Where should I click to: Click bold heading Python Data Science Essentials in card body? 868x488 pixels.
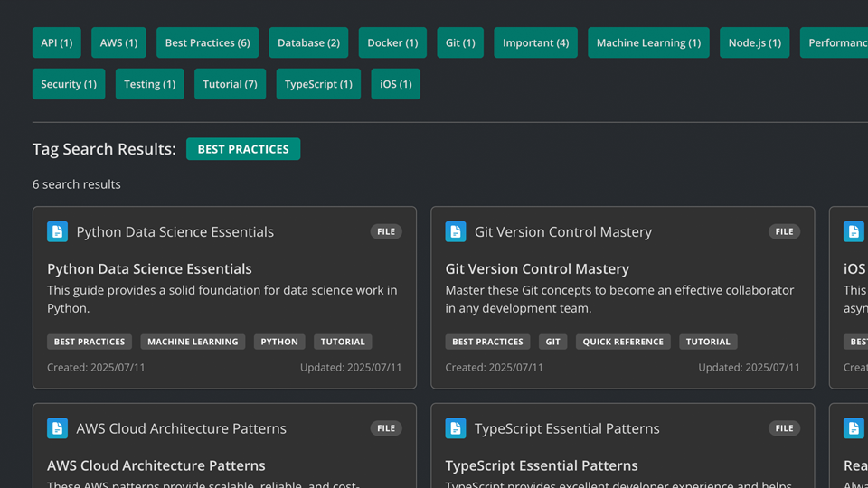pos(149,269)
